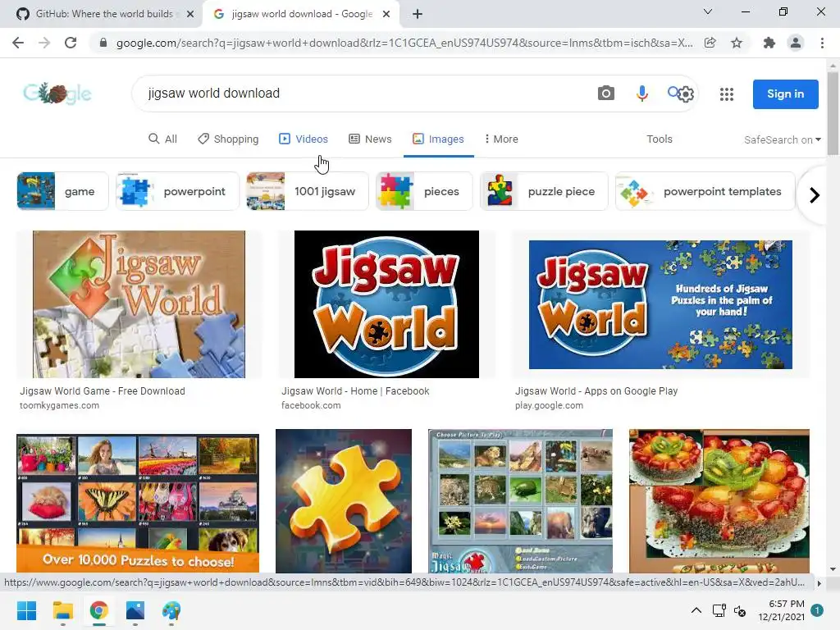
Task: Open Jigsaw World Google Play banner image
Action: point(660,304)
